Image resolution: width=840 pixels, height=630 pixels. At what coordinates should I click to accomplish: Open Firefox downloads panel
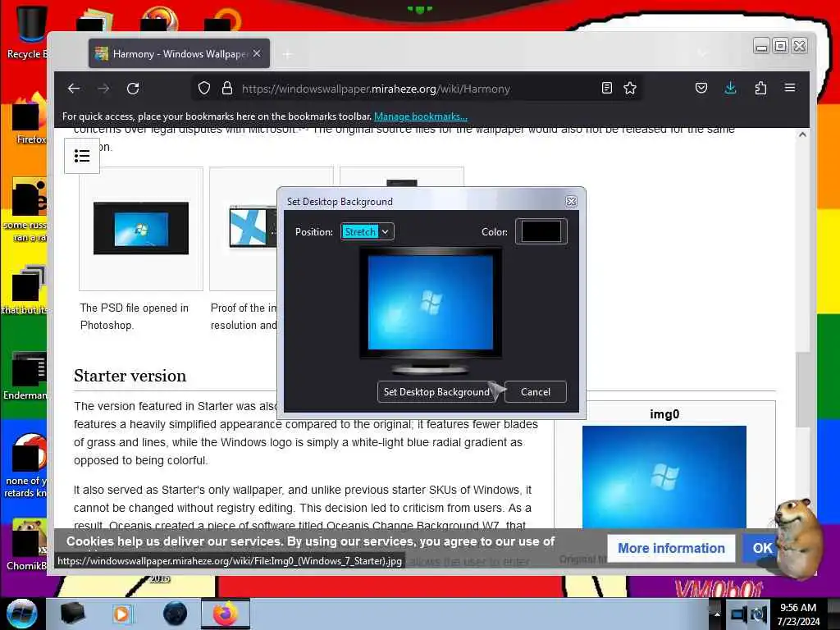click(730, 88)
